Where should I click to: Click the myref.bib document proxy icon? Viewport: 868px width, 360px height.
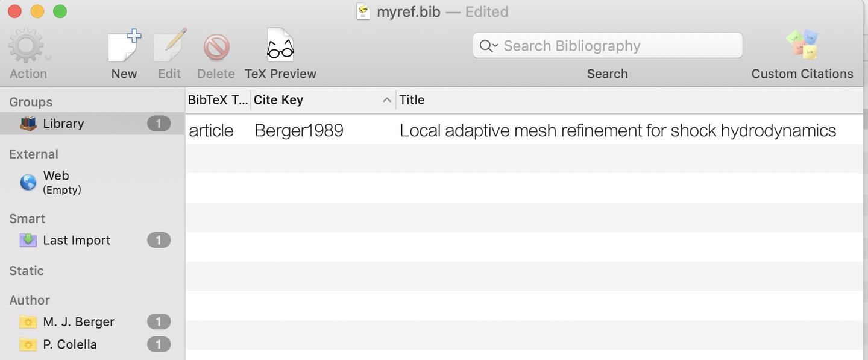(x=363, y=11)
